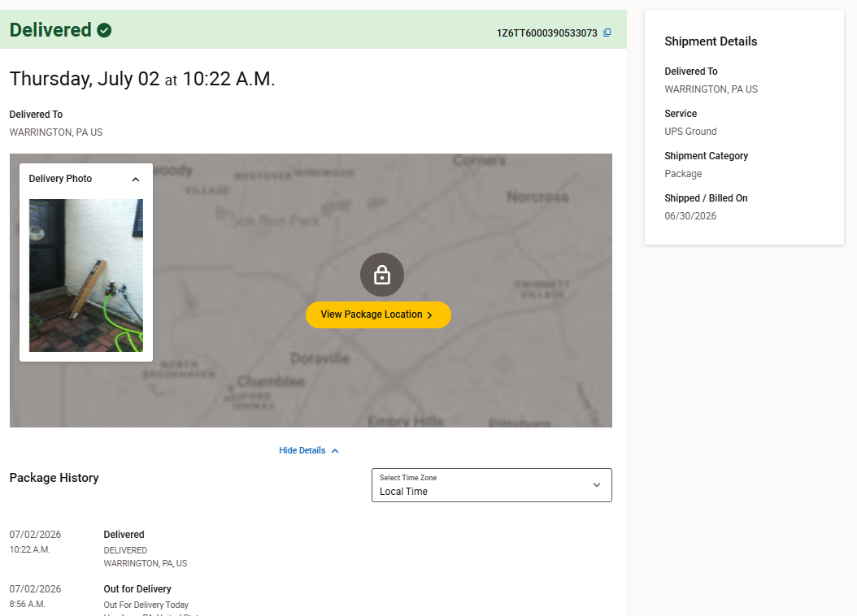Viewport: 857px width, 616px height.
Task: Click the Out for Delivery history entry
Action: pos(137,589)
